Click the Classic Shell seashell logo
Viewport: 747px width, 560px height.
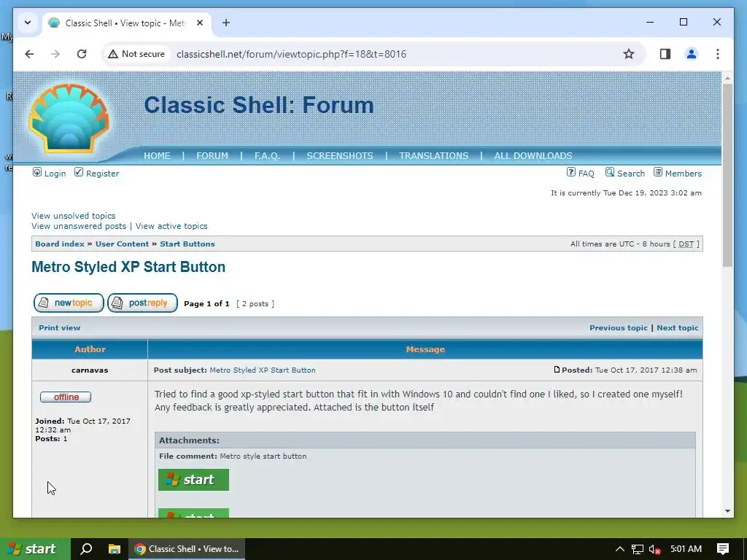click(x=69, y=119)
